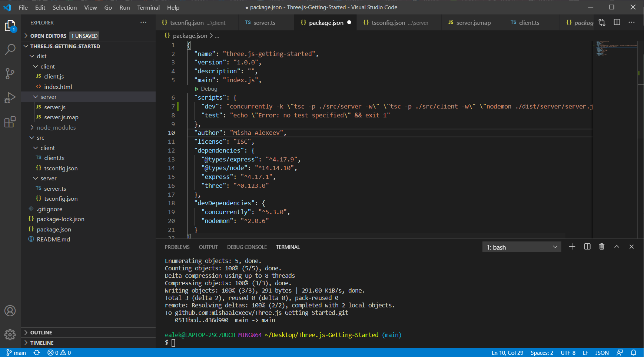Add a new terminal with plus icon

tap(572, 247)
